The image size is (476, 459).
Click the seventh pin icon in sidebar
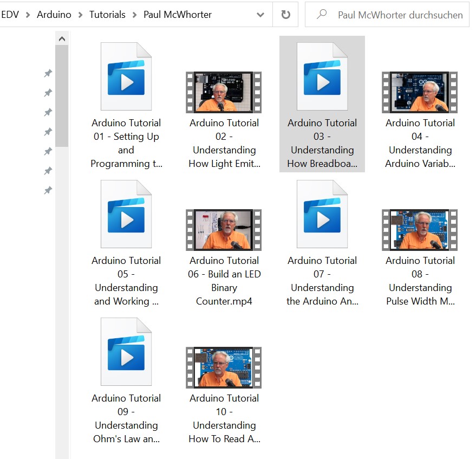coord(48,190)
